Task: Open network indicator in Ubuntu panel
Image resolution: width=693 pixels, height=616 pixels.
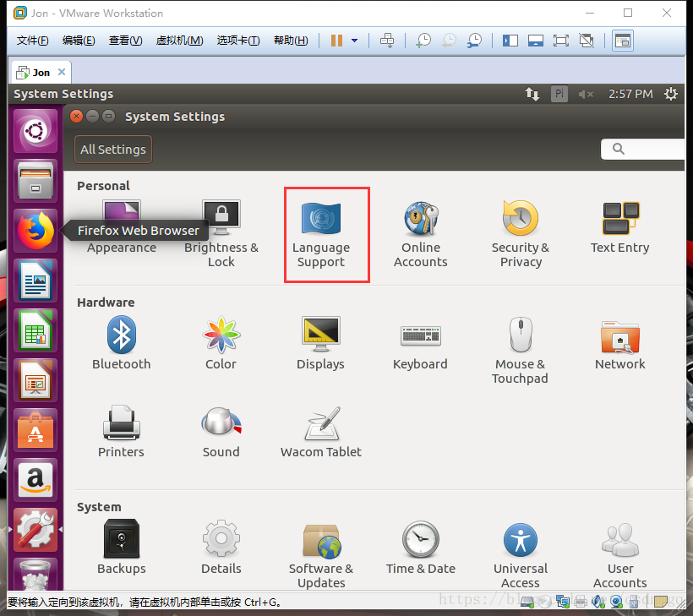Action: click(x=532, y=94)
